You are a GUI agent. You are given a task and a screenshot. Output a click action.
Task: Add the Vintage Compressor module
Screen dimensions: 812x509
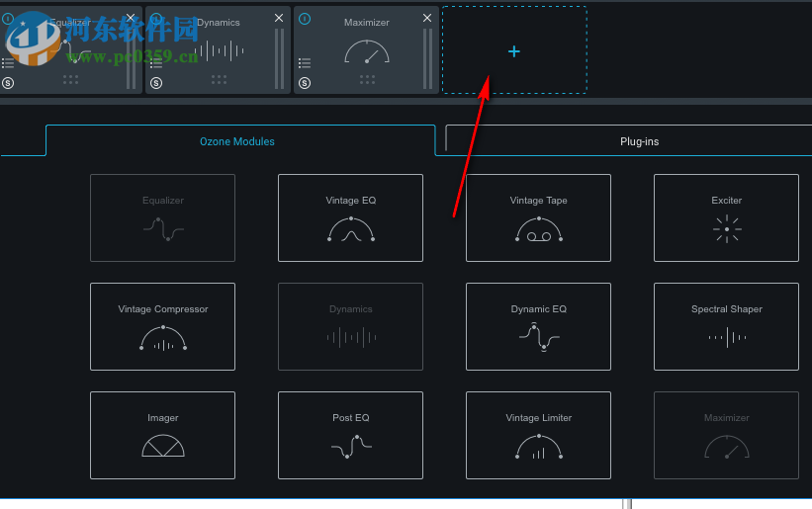coord(162,326)
